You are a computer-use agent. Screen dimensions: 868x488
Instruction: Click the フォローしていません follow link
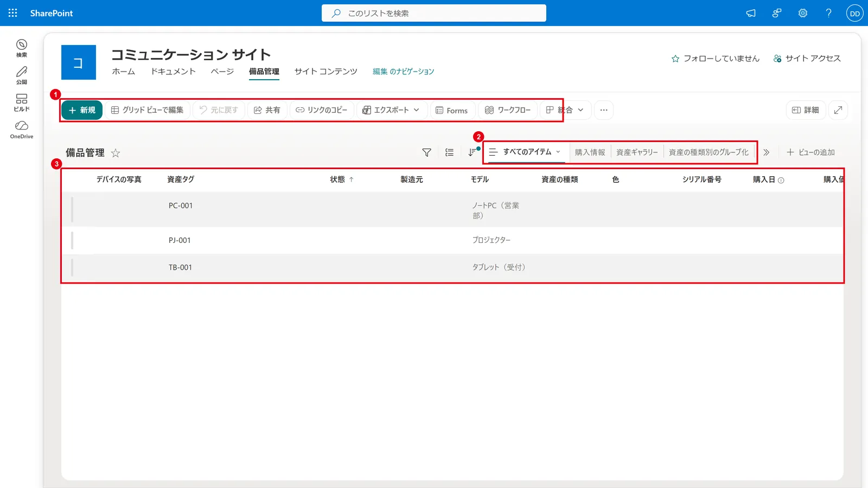715,59
